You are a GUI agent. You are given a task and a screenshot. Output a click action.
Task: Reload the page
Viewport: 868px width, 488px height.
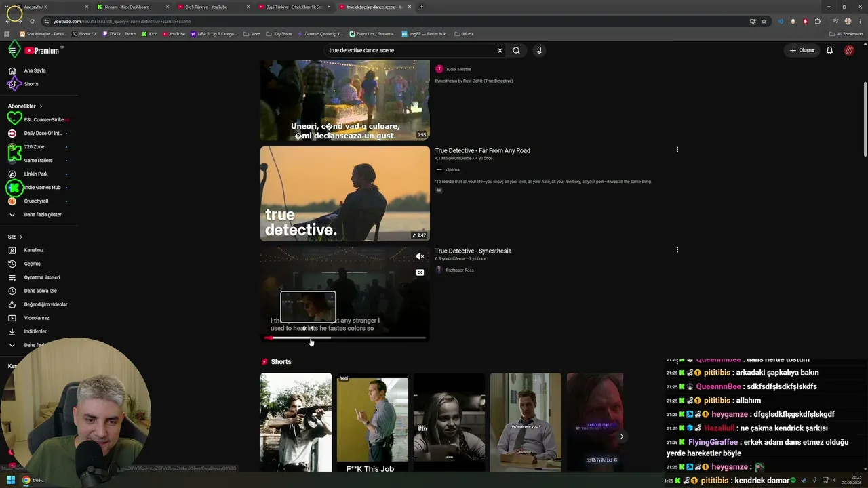(32, 21)
